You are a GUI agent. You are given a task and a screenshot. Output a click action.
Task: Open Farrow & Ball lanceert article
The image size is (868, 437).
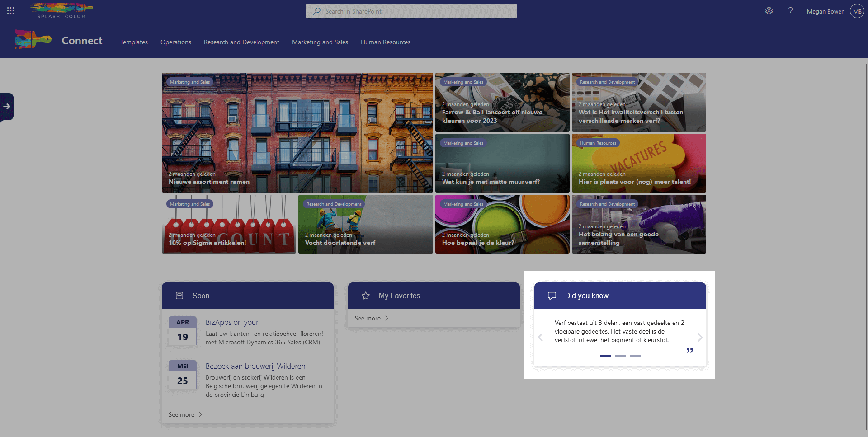click(x=502, y=102)
